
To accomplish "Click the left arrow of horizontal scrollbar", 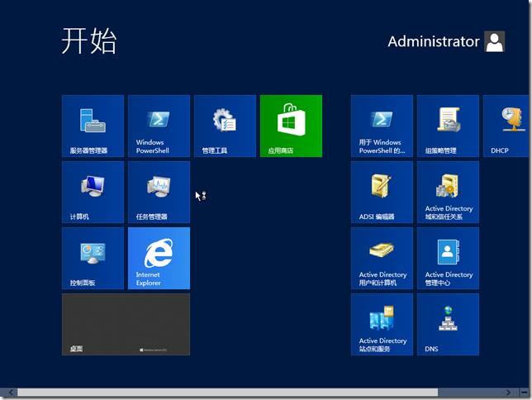I will 11,393.
